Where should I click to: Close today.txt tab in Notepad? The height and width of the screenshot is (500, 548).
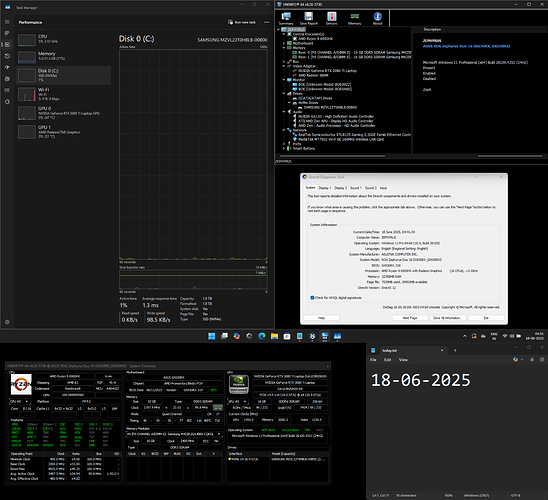pos(442,350)
